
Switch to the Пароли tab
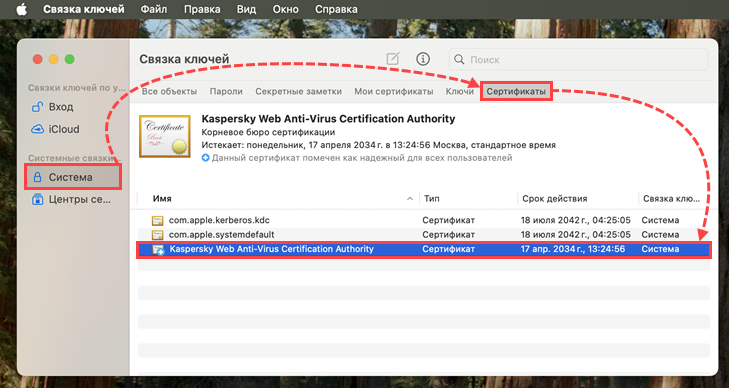point(226,92)
